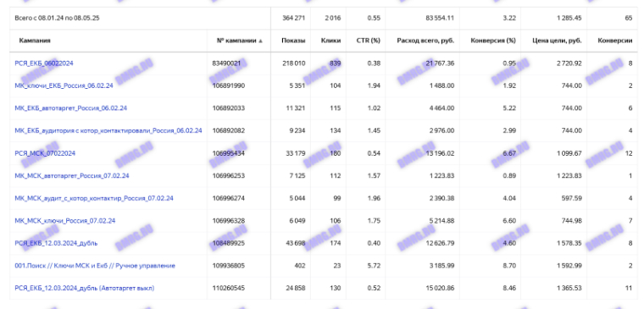Click total spend value 83 554.11
This screenshot has height=309, width=644.
coord(440,18)
